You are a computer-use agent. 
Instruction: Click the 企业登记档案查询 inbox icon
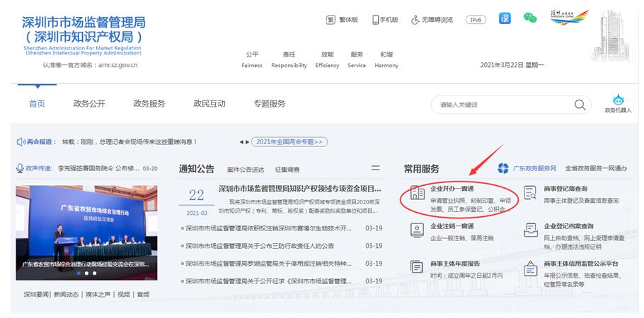point(530,230)
